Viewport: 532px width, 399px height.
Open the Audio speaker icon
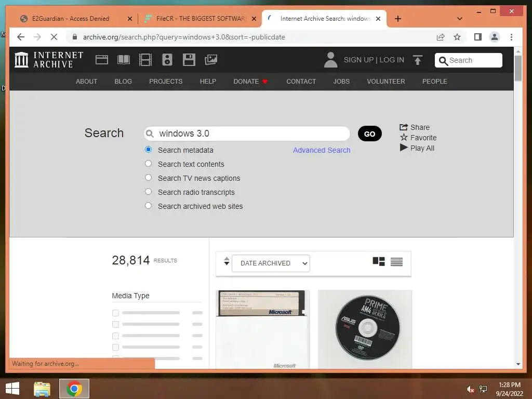(x=167, y=60)
